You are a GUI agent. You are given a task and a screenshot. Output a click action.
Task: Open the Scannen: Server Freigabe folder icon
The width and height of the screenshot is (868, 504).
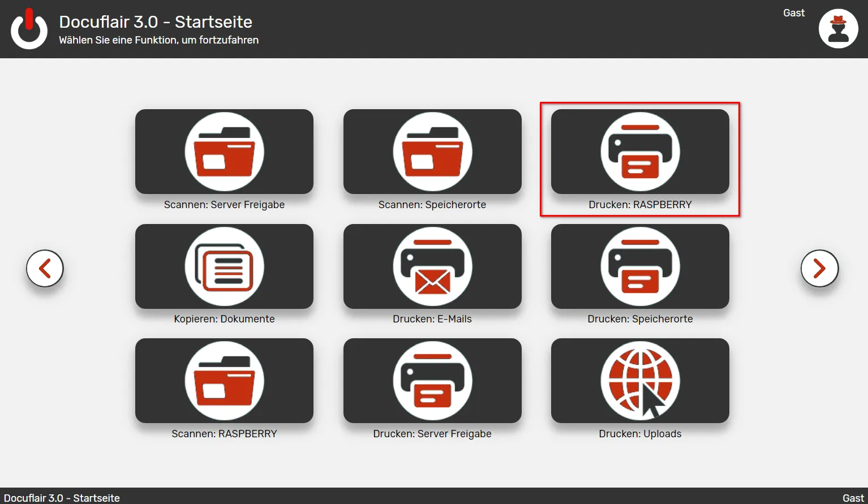[224, 152]
